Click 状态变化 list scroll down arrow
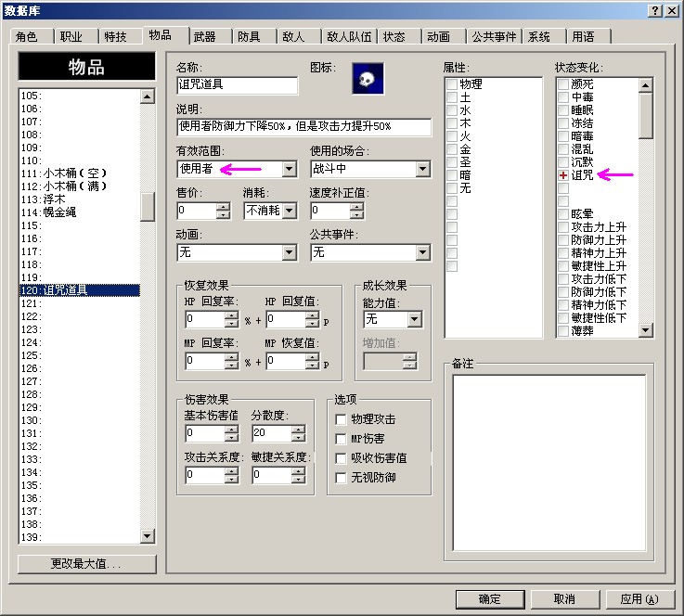This screenshot has height=616, width=684. (646, 330)
